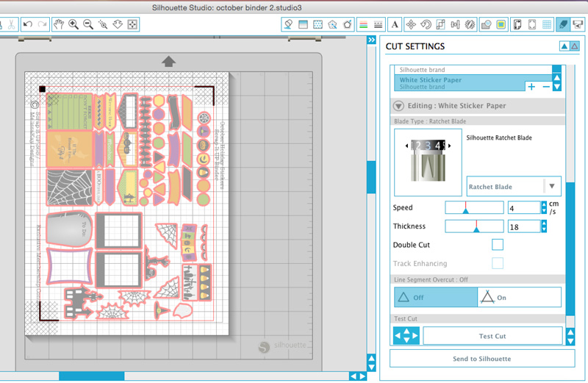Image resolution: width=588 pixels, height=383 pixels.
Task: Click the Zoom Out magnifier
Action: pyautogui.click(x=88, y=25)
